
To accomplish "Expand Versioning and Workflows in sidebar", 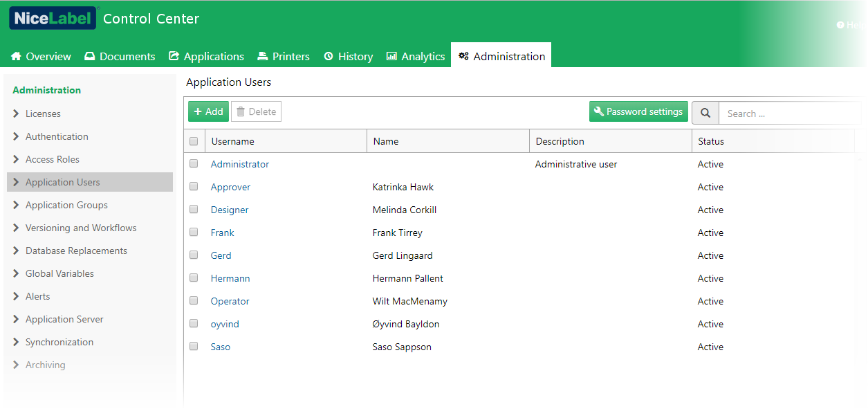I will (81, 228).
